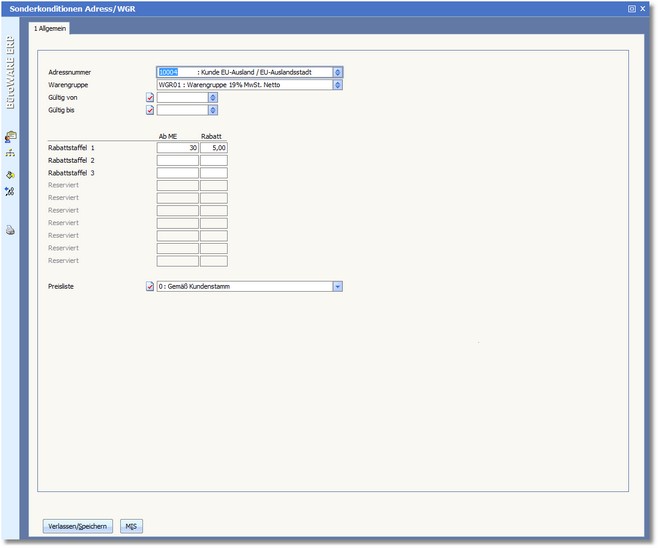Image resolution: width=658 pixels, height=548 pixels.
Task: Click the Rabattstaffel 1 Rabatt field
Action: (x=213, y=148)
